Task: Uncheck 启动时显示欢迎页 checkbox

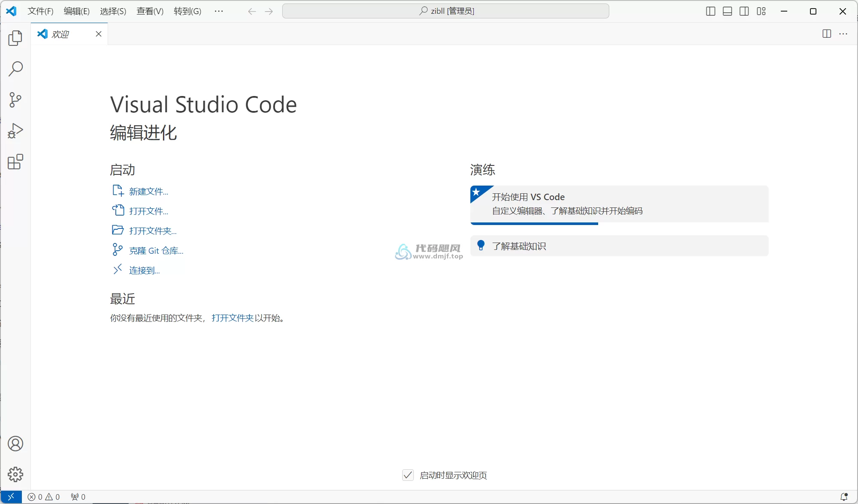Action: coord(408,475)
